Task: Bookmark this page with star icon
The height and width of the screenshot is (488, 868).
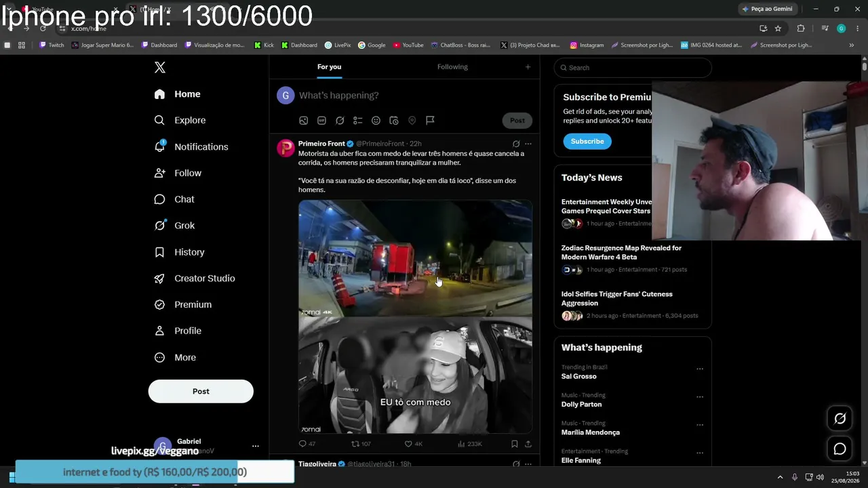Action: 778,28
